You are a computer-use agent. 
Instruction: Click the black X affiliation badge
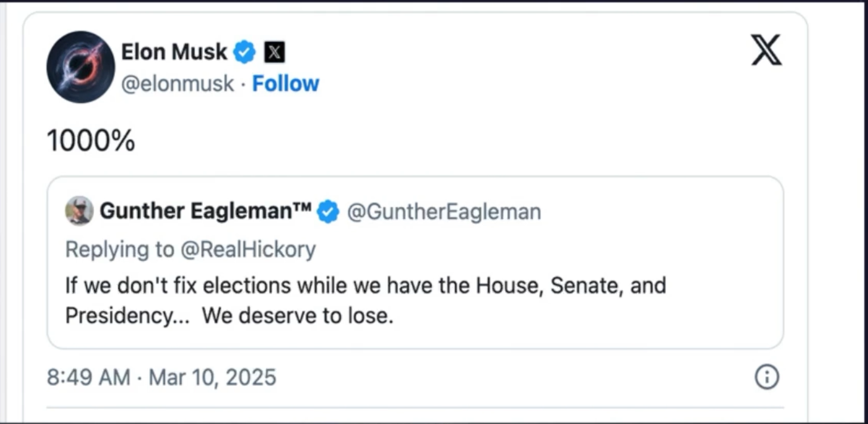[x=274, y=52]
